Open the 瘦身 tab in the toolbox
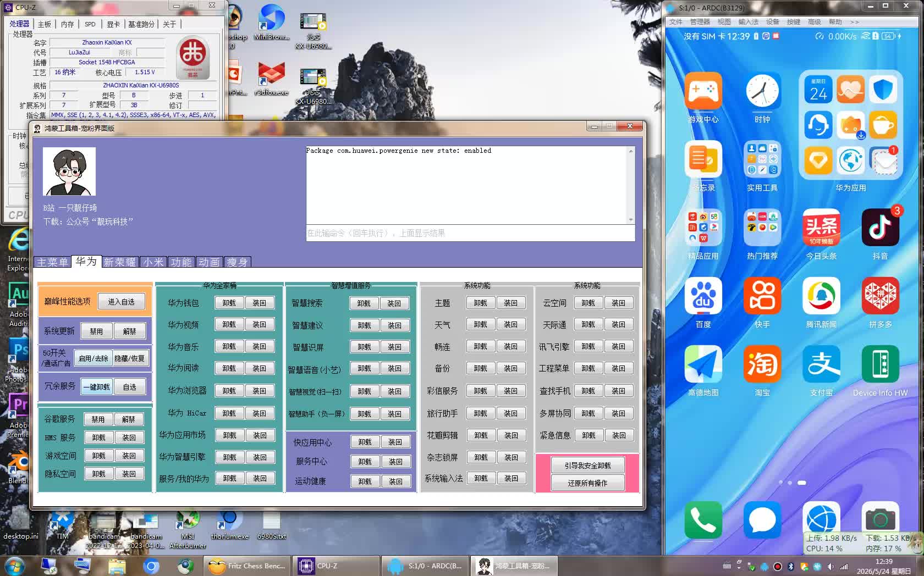Viewport: 924px width, 576px height. (x=237, y=262)
